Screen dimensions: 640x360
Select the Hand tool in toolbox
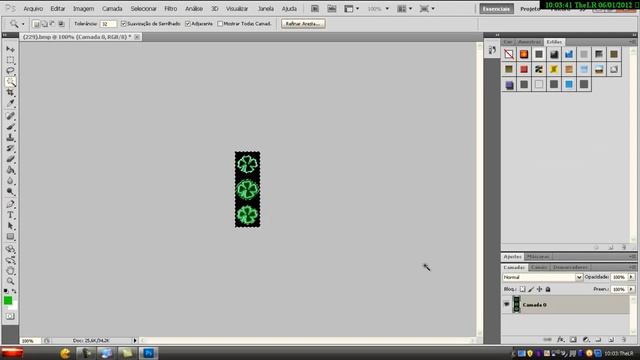10,271
